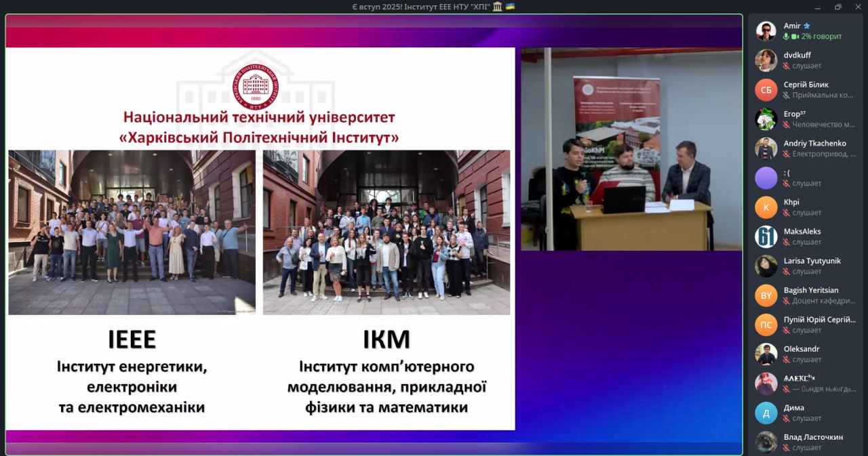Click the blue Д avatar of Дима

[x=766, y=413]
